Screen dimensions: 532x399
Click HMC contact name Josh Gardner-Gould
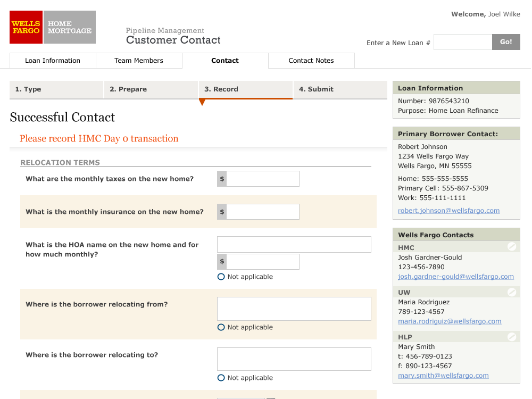pos(429,257)
